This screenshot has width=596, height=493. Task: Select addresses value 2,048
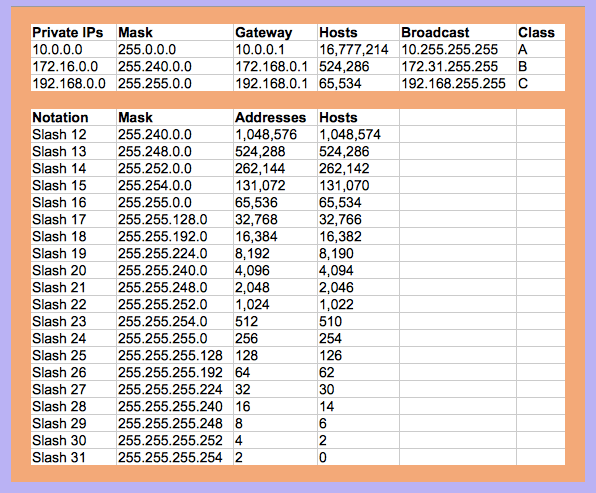tap(276, 287)
